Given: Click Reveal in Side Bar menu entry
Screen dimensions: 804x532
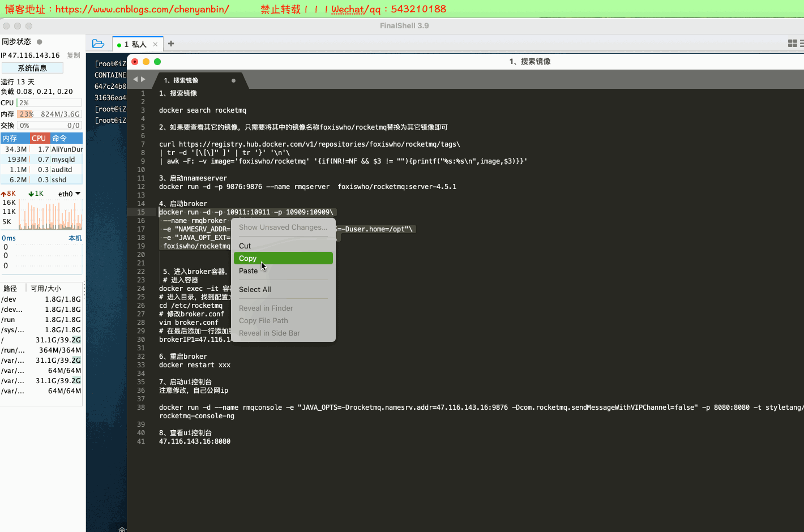Looking at the screenshot, I should pyautogui.click(x=283, y=333).
